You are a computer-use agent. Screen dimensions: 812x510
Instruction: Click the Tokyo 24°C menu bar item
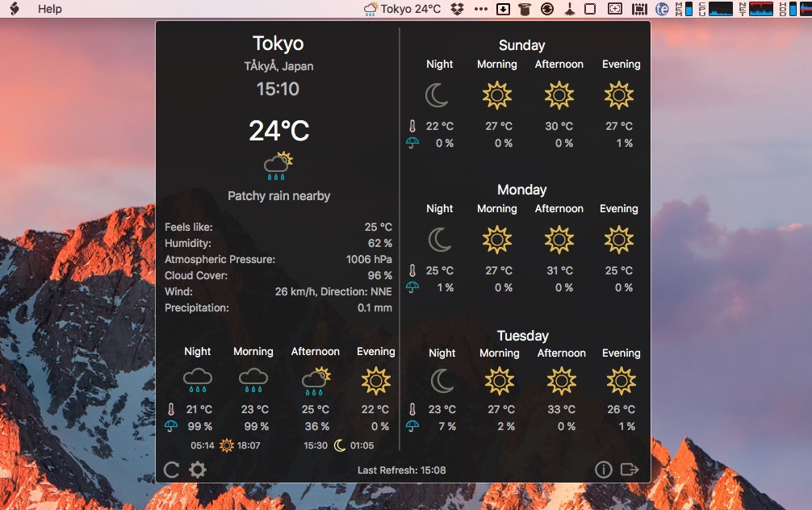click(x=403, y=9)
